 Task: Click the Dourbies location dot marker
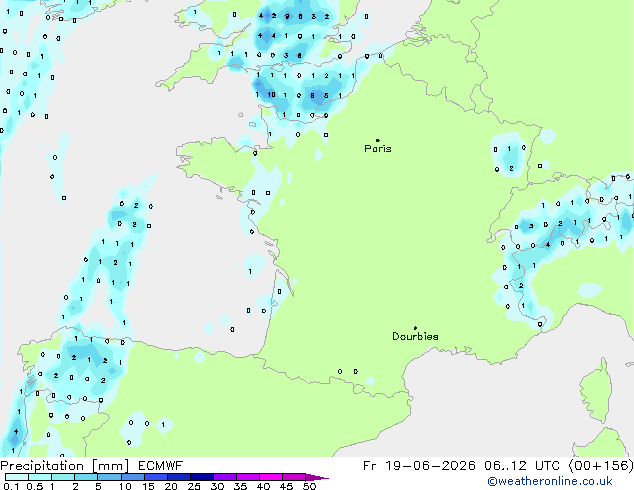415,328
